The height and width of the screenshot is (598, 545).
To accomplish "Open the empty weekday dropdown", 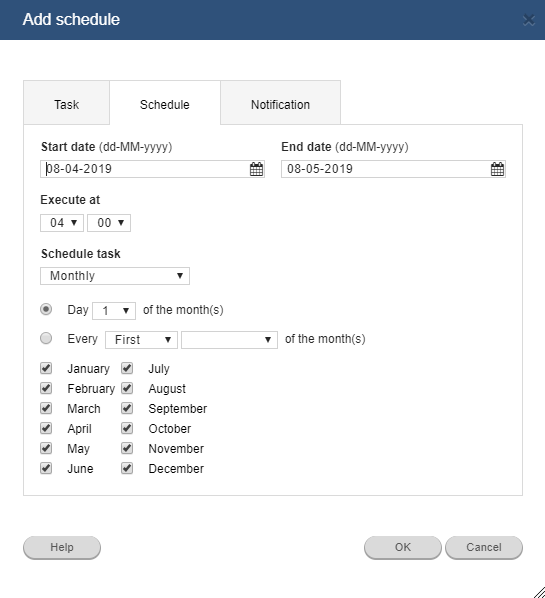I will [x=229, y=340].
